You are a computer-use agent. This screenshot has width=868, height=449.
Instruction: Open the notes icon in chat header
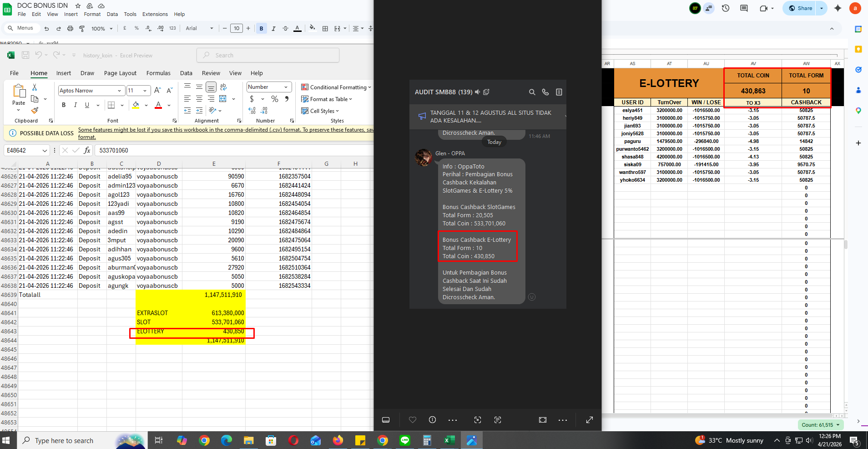click(x=559, y=92)
